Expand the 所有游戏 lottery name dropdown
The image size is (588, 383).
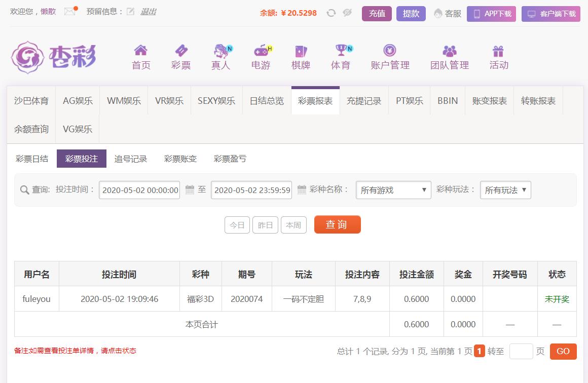(x=393, y=190)
